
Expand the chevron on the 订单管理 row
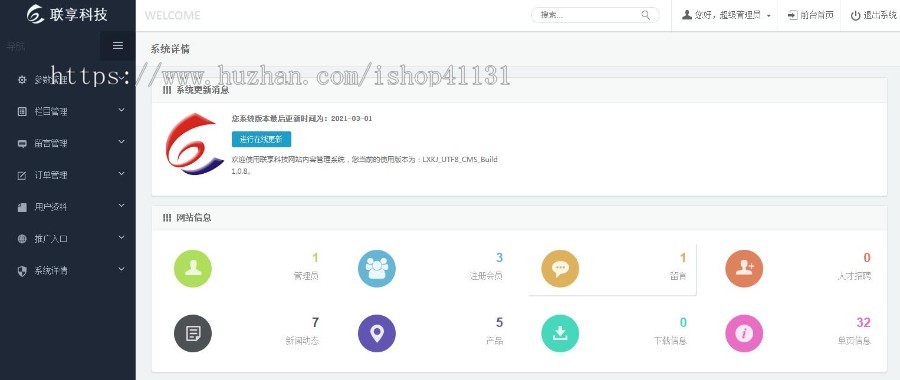121,173
